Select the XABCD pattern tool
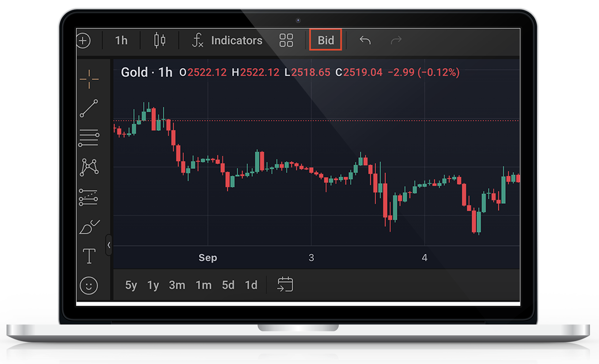599x364 pixels. point(89,167)
